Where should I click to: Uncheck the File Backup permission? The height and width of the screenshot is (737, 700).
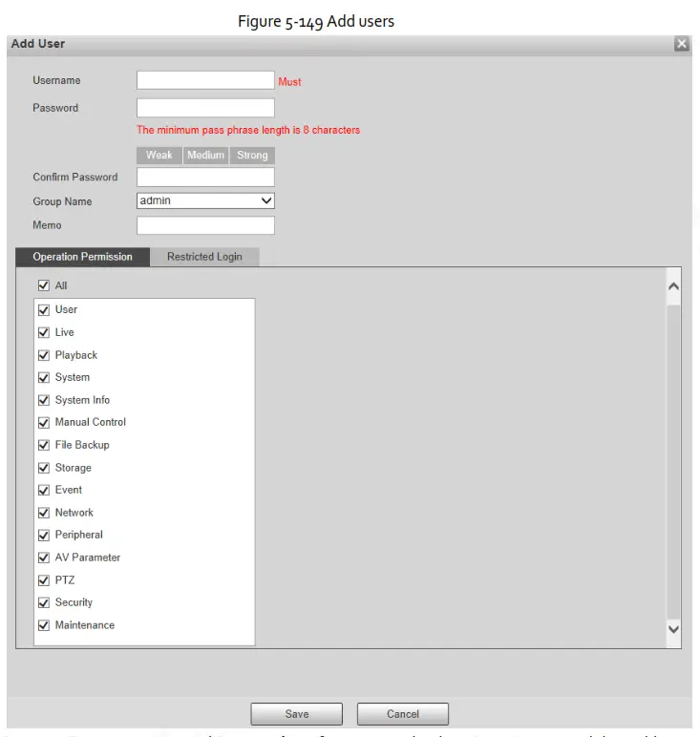click(x=44, y=445)
